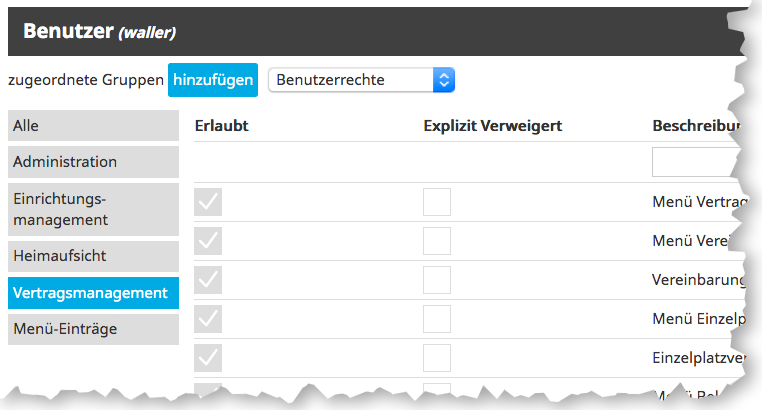Image resolution: width=762 pixels, height=410 pixels.
Task: Toggle Erlaubt checkbox in Menü Vere row
Action: pos(208,241)
